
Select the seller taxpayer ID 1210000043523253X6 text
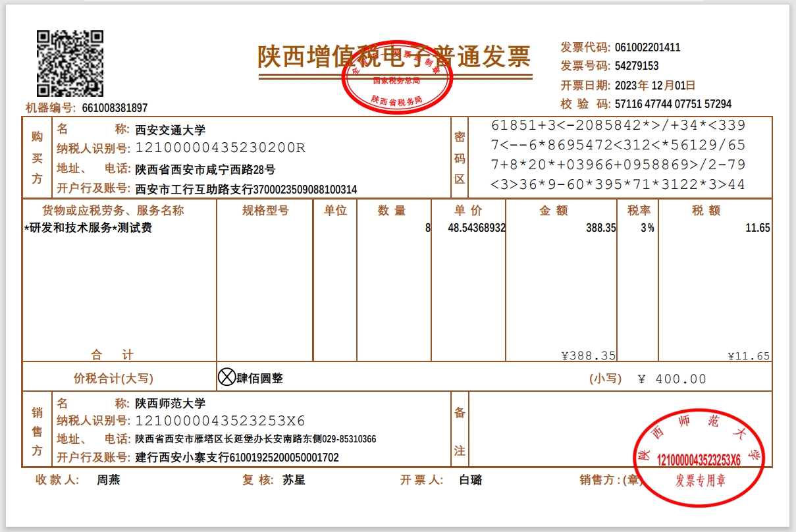pyautogui.click(x=220, y=421)
